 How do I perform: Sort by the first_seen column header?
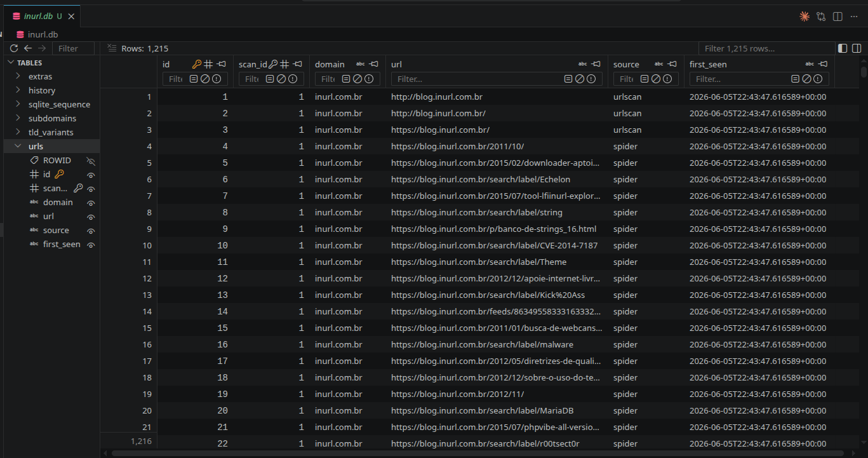pyautogui.click(x=708, y=64)
